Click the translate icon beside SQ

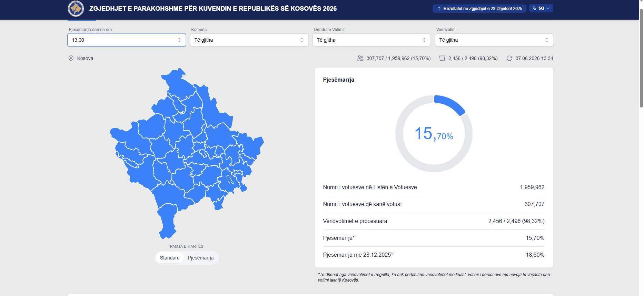(534, 8)
